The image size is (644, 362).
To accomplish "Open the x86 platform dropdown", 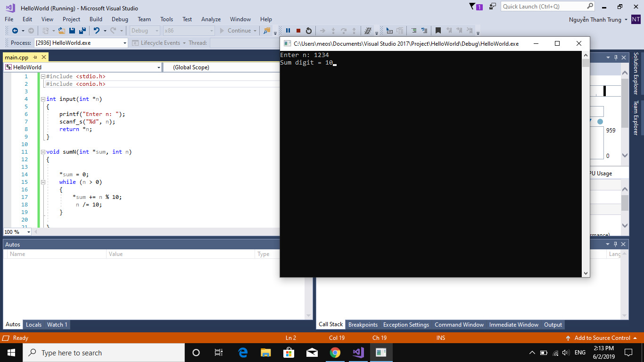I will [189, 31].
